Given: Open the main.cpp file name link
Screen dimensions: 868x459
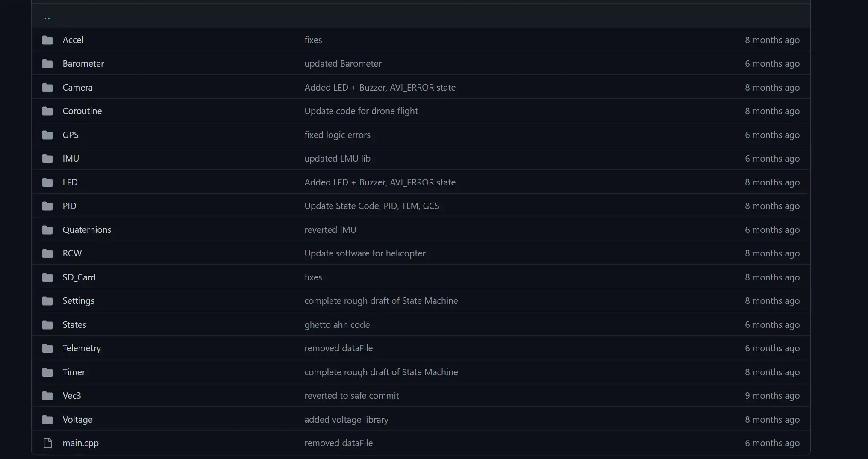Looking at the screenshot, I should coord(81,443).
